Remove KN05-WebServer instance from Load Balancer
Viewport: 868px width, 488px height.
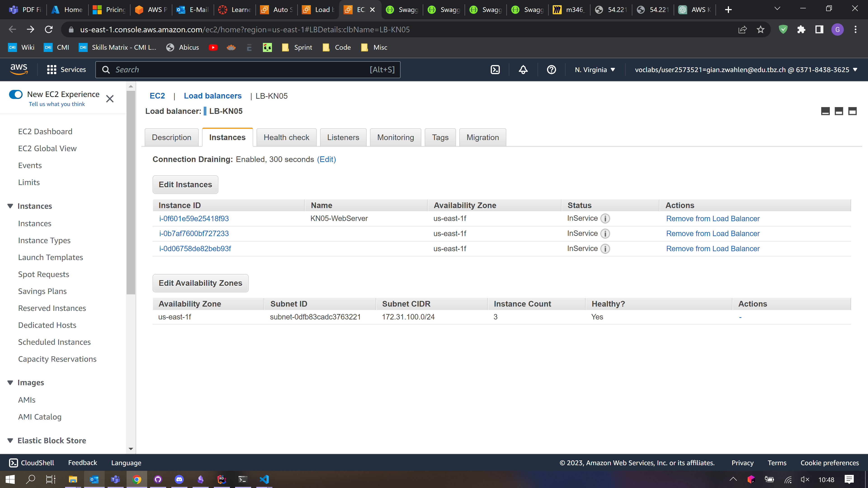pos(713,218)
